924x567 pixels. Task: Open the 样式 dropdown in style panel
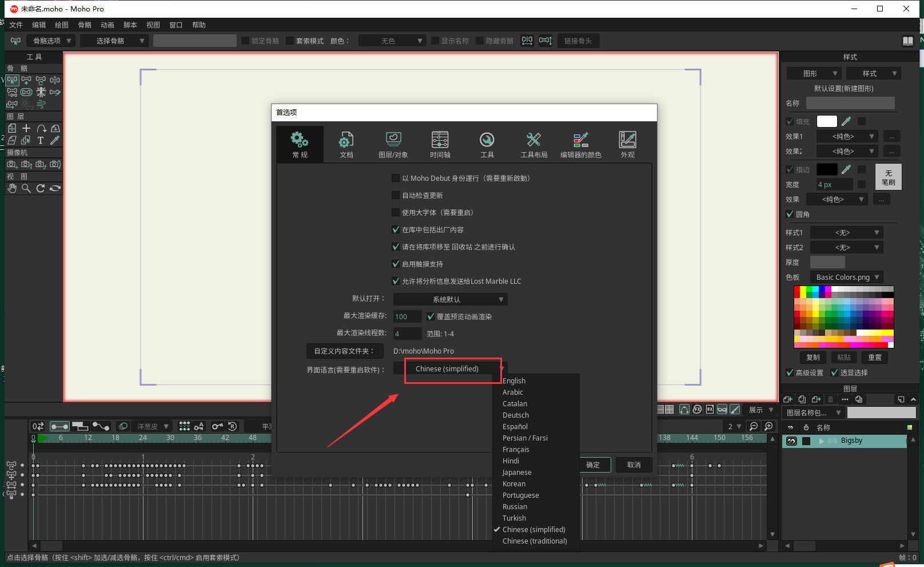point(874,73)
